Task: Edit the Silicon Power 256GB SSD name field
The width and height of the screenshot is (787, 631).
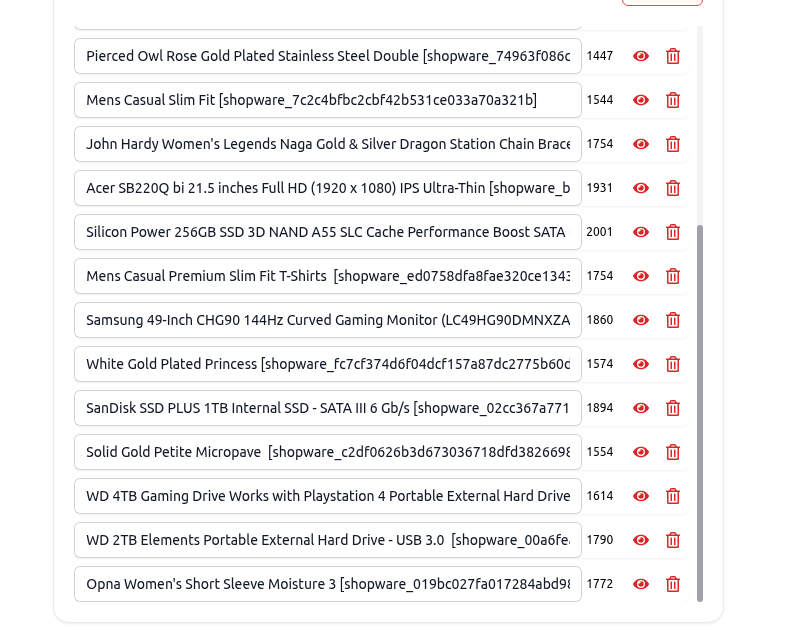Action: click(x=328, y=232)
